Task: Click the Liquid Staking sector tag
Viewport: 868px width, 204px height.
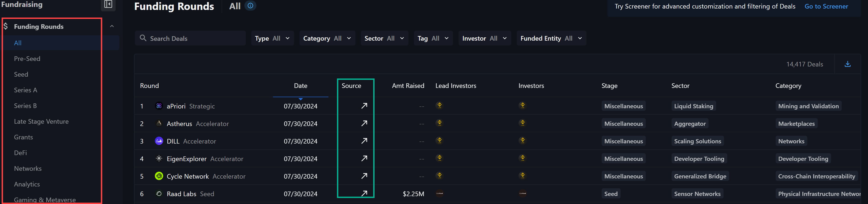Action: (694, 106)
